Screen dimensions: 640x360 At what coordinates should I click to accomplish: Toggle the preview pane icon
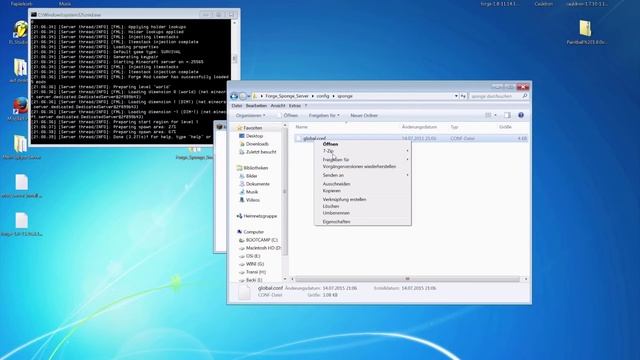(507, 116)
